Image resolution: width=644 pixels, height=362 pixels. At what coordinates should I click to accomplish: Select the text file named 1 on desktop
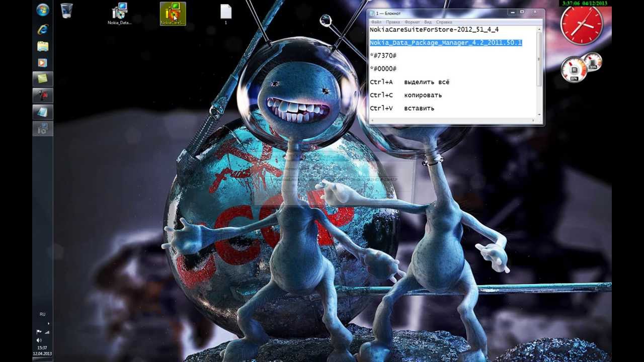point(226,14)
